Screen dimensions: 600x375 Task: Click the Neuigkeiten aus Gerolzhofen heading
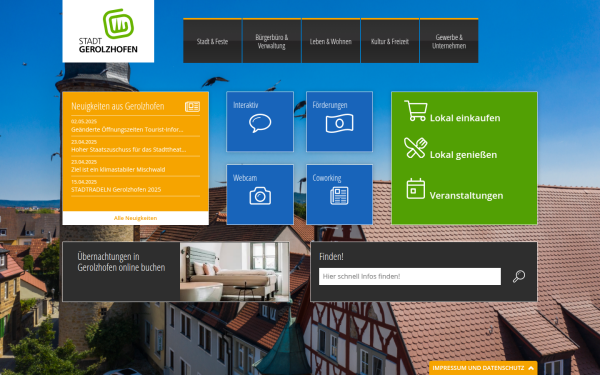point(117,106)
